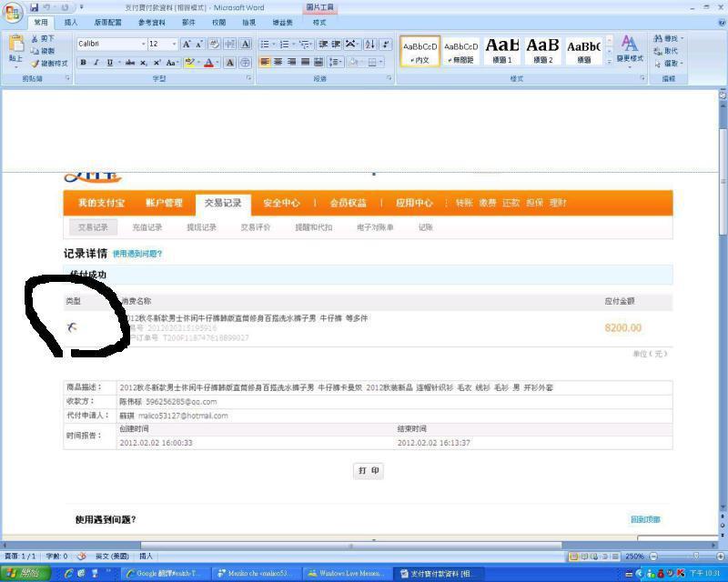
Task: Switch to Draft view in status bar
Action: [615, 556]
